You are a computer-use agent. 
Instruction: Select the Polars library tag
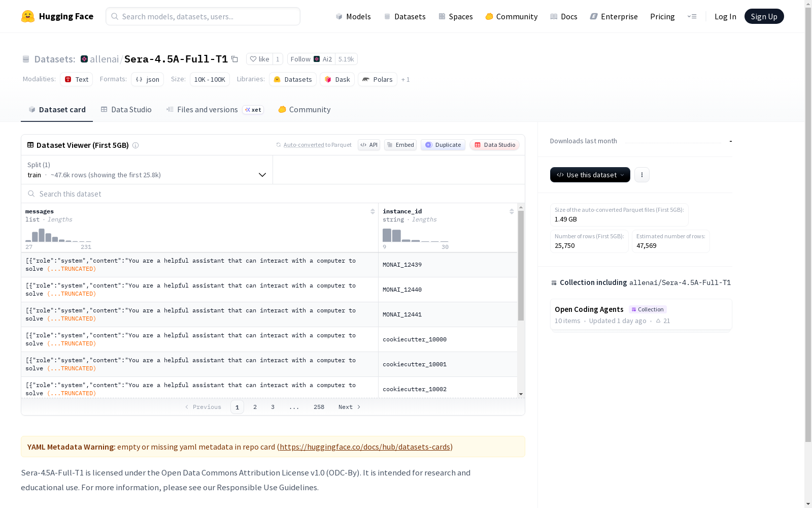click(378, 79)
